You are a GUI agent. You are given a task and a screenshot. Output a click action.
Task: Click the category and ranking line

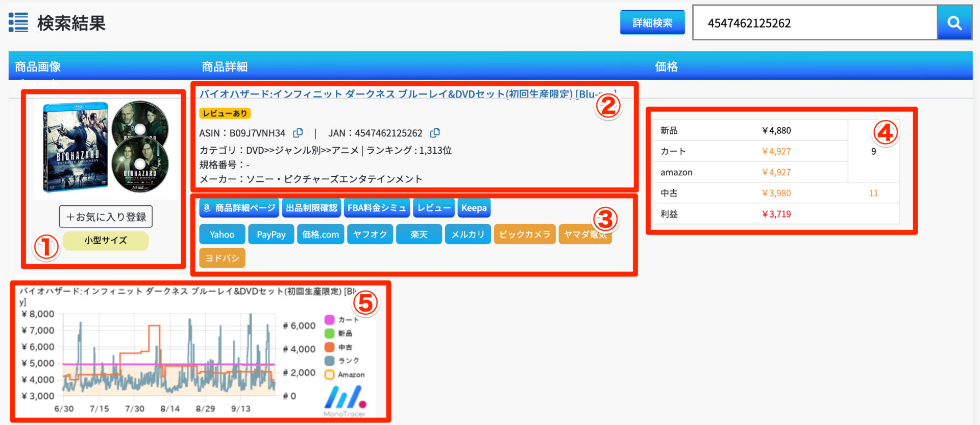coord(325,150)
